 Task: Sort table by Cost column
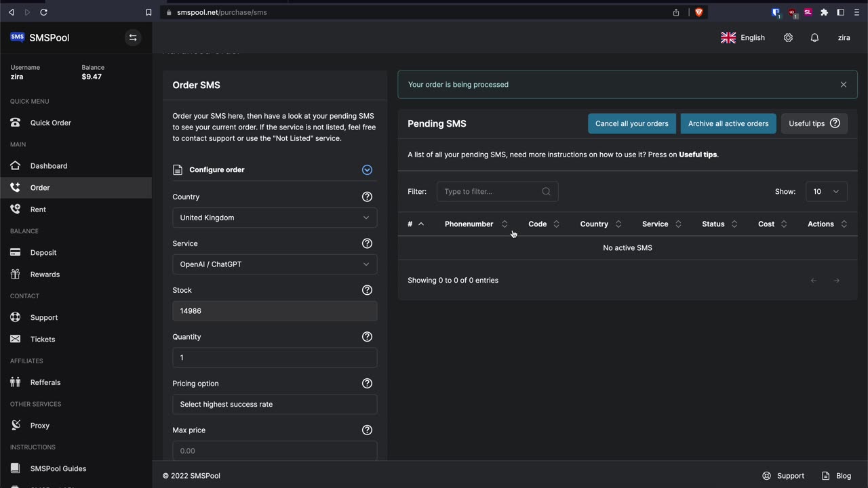point(772,224)
